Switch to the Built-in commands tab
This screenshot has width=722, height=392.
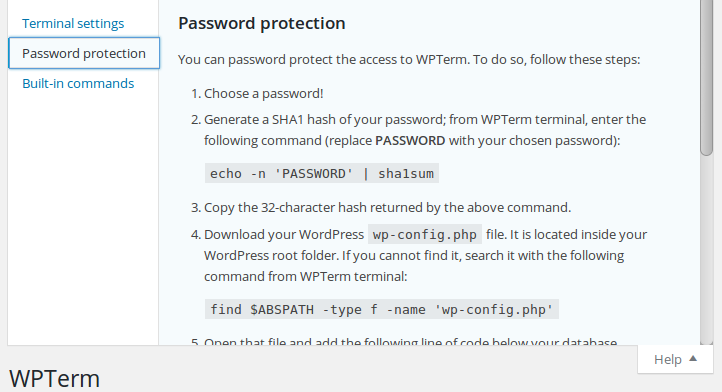[x=78, y=83]
